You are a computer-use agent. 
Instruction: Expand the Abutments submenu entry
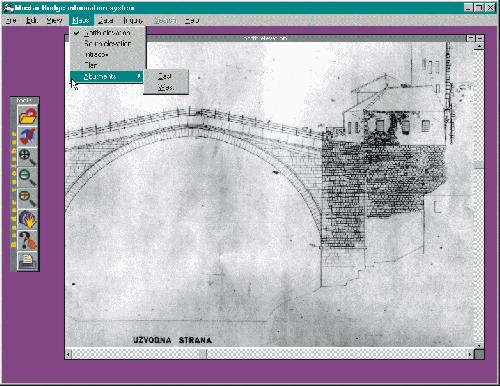pyautogui.click(x=107, y=76)
